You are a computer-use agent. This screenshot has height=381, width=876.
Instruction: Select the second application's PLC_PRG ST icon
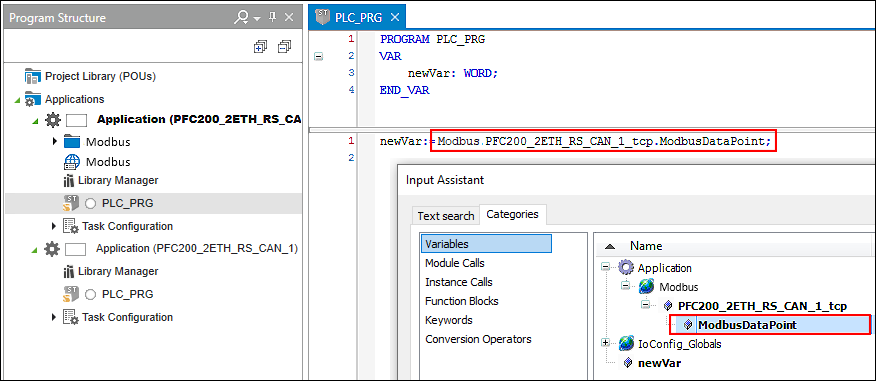(71, 294)
